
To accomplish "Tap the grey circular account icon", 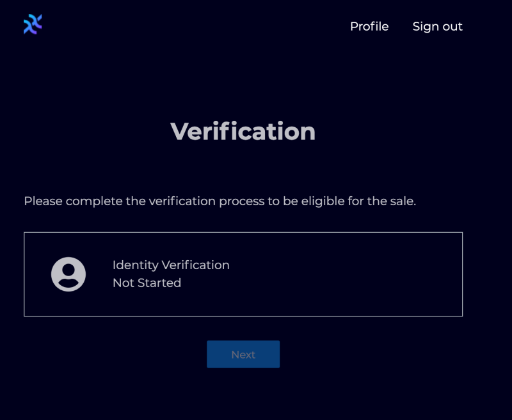I will (68, 274).
